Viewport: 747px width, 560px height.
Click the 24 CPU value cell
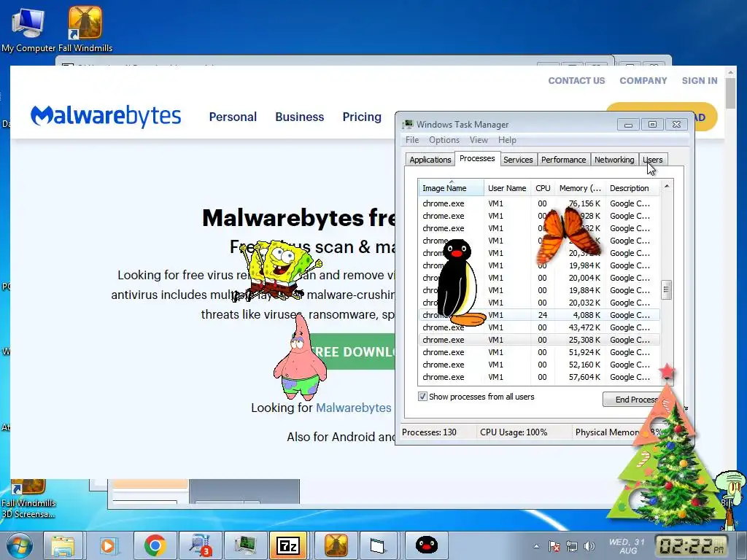click(x=543, y=315)
